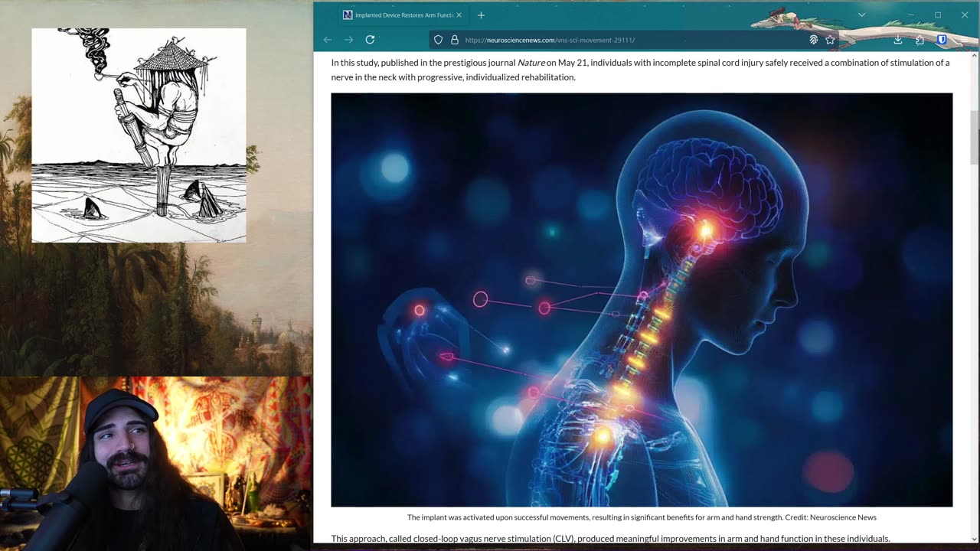Image resolution: width=980 pixels, height=551 pixels.
Task: Go forward to the next page
Action: coord(348,40)
